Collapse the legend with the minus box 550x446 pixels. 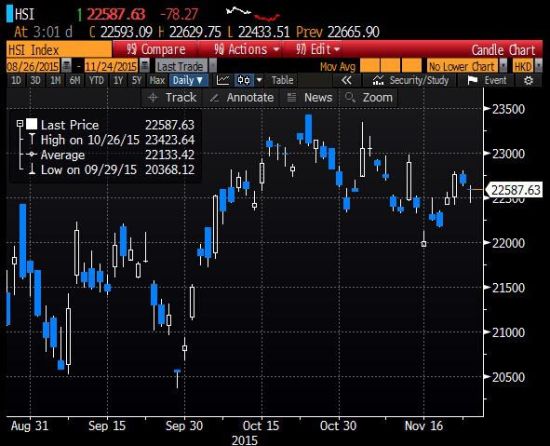[x=20, y=124]
